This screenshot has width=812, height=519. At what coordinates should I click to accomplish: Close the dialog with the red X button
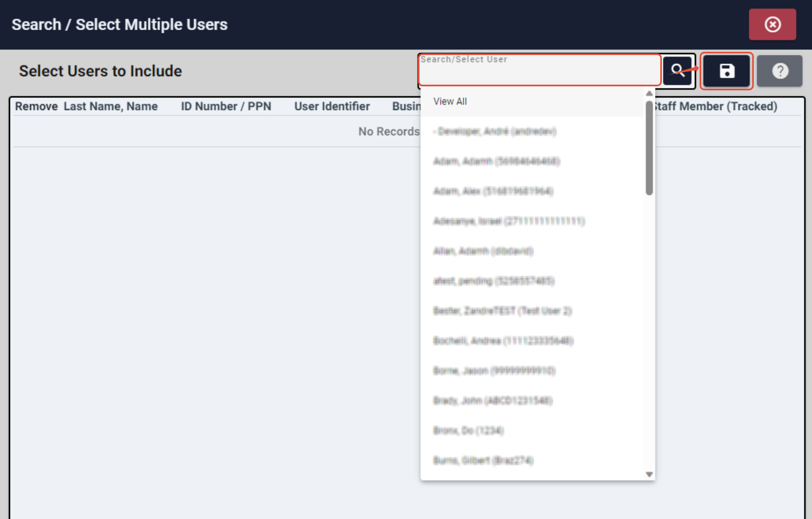(x=772, y=24)
